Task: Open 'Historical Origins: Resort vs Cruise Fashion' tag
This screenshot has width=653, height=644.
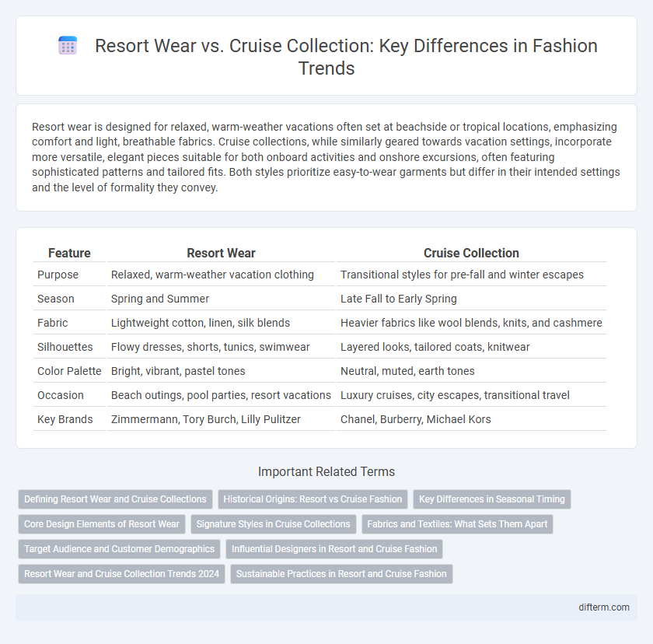Action: 313,499
